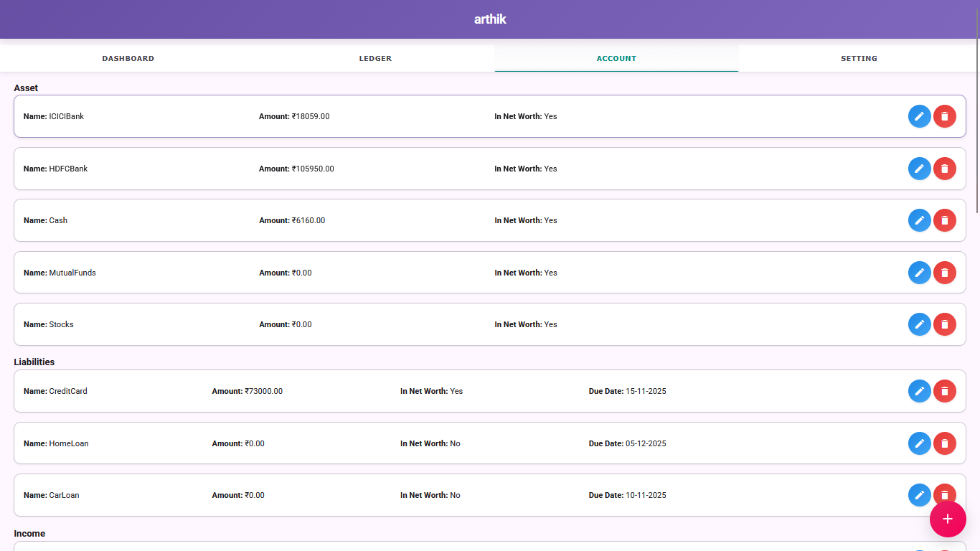Open the Setting tab

[x=859, y=58]
